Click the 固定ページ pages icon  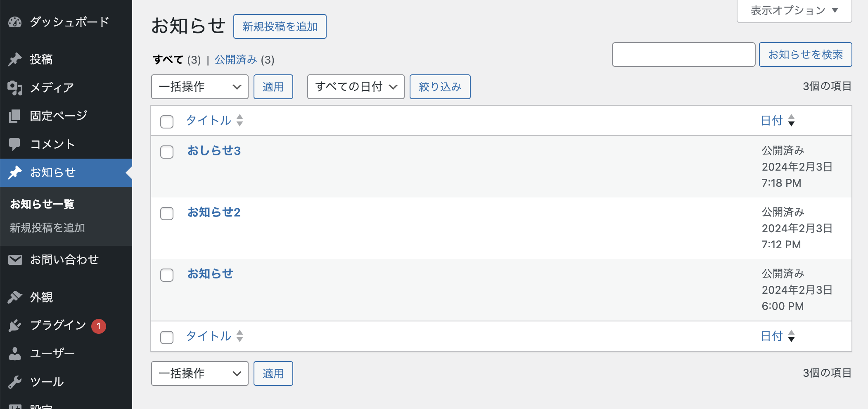pos(15,116)
